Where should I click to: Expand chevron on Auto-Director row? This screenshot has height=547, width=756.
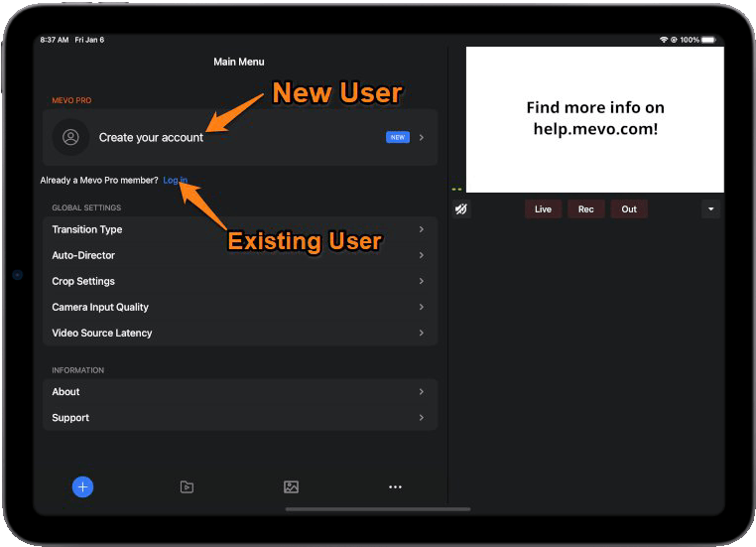pyautogui.click(x=422, y=255)
